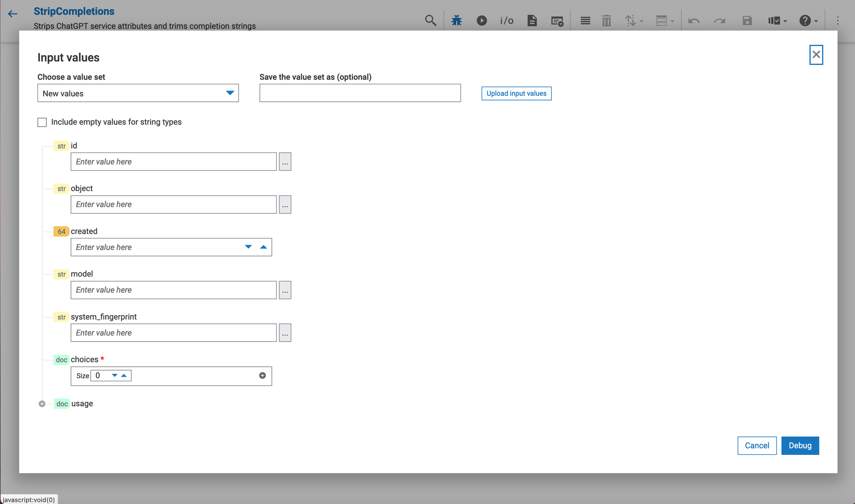This screenshot has width=855, height=504.
Task: Open the Choose a value set dropdown
Action: tap(138, 93)
